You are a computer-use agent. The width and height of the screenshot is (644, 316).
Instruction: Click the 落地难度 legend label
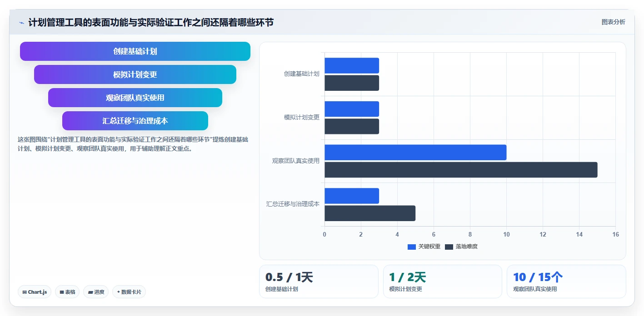(x=467, y=247)
